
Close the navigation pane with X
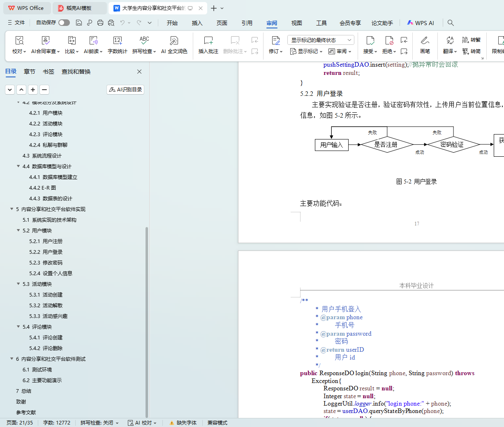click(139, 72)
